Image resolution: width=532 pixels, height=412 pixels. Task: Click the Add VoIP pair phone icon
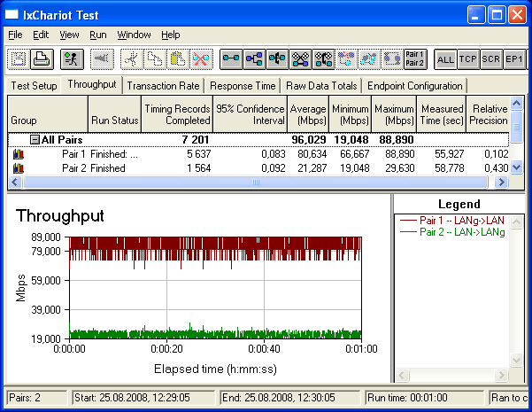coord(278,59)
